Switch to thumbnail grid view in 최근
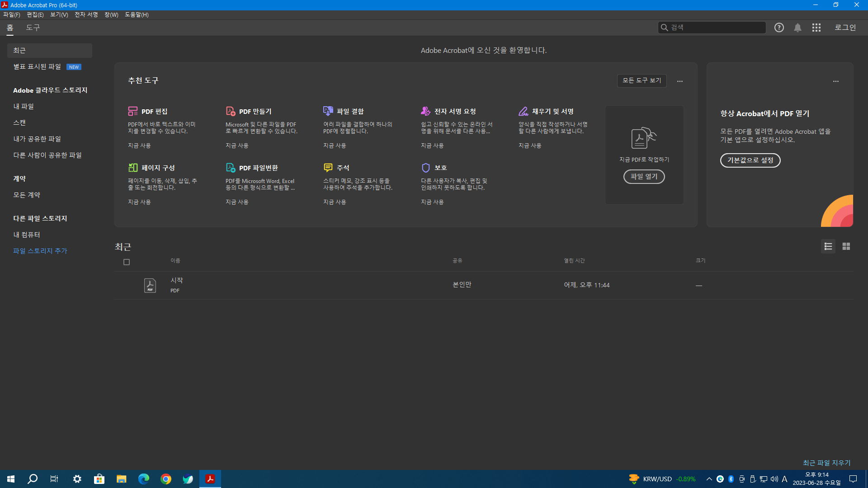Viewport: 868px width, 488px height. point(846,246)
